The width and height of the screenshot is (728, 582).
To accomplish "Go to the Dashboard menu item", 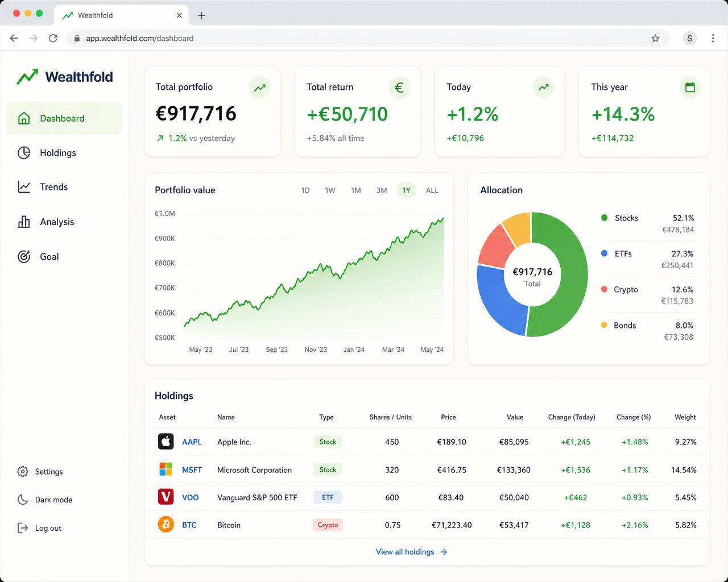I will [x=64, y=118].
